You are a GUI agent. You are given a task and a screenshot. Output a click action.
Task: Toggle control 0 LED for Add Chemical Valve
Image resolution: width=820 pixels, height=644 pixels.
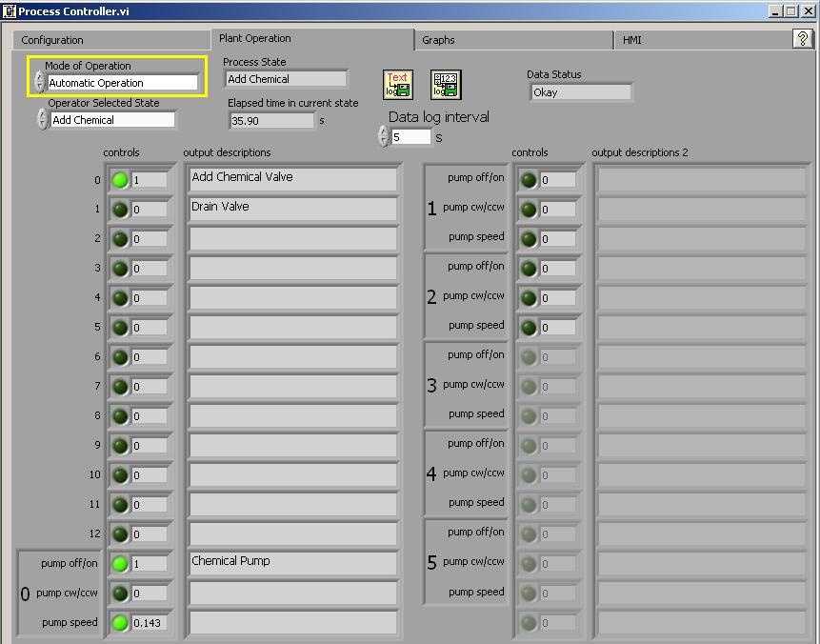(120, 180)
